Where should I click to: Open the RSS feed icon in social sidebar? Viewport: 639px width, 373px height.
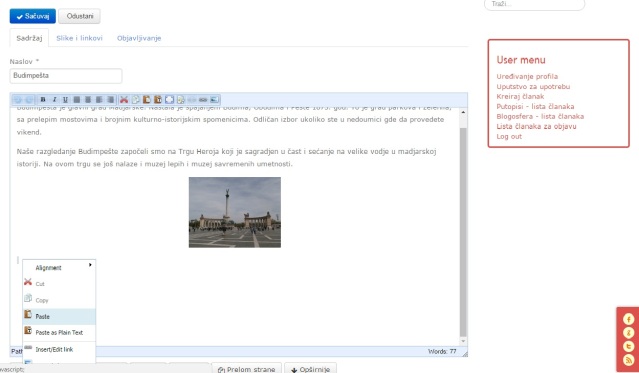coord(628,360)
